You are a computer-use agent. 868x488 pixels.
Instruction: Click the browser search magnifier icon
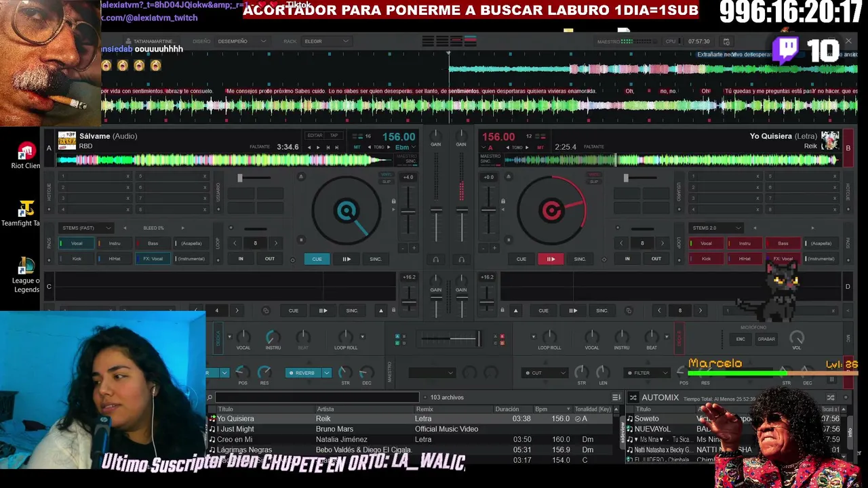[210, 398]
